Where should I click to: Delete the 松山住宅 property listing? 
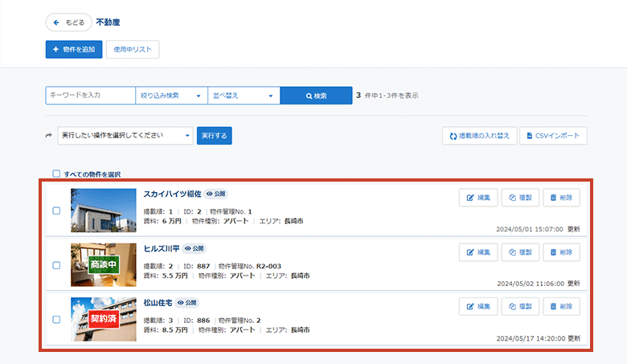click(x=561, y=307)
